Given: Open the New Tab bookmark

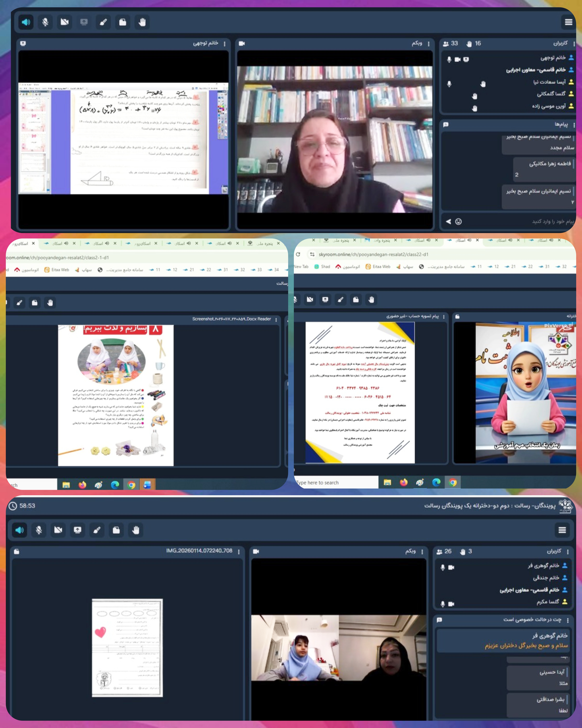Looking at the screenshot, I should (301, 266).
